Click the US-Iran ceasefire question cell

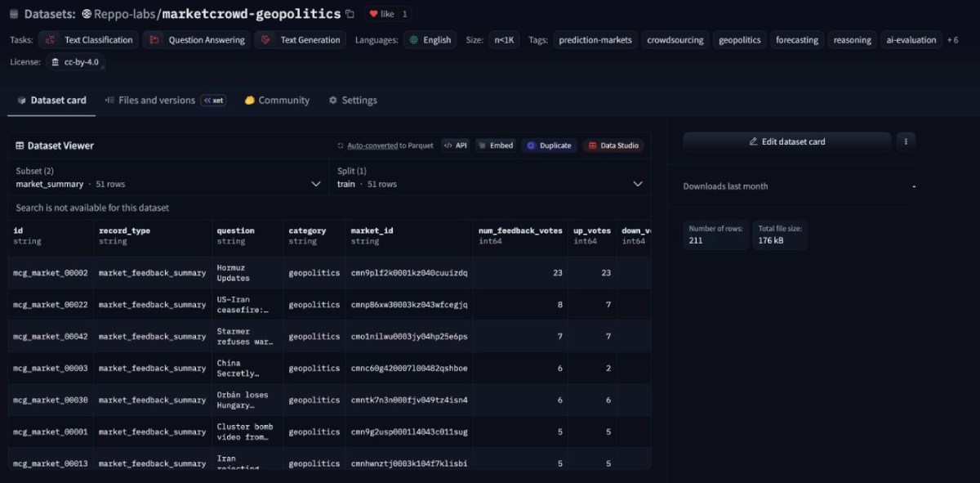coord(247,305)
